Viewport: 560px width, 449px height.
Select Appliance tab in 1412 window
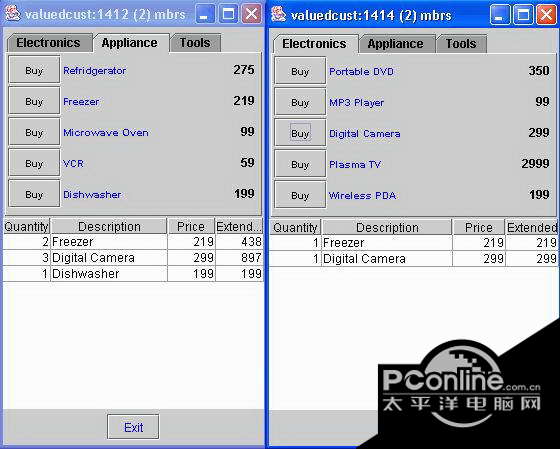(x=130, y=43)
